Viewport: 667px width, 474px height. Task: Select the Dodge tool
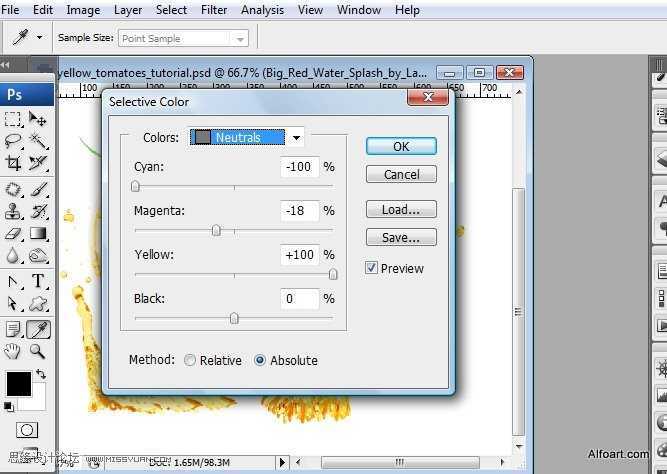(38, 255)
